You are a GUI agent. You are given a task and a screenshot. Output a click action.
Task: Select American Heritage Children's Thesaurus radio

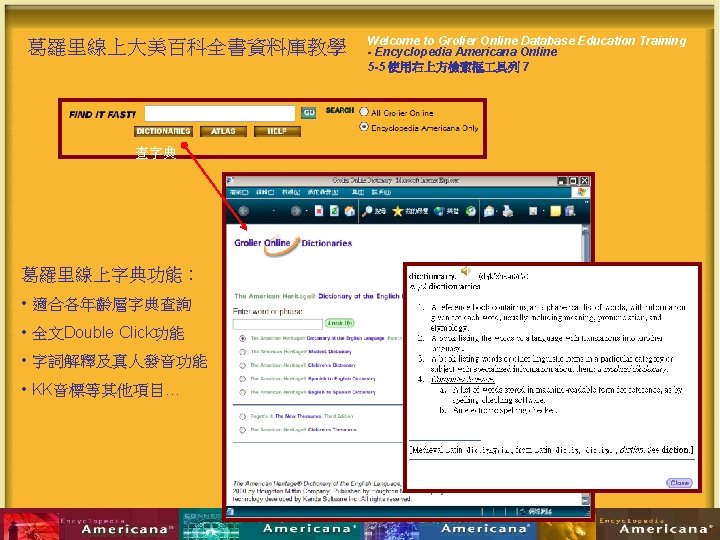click(x=242, y=430)
